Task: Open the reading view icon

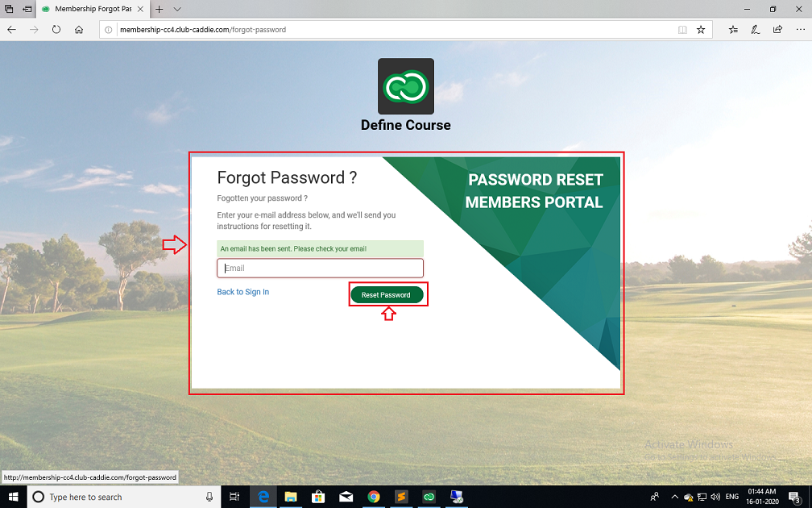Action: (682, 30)
